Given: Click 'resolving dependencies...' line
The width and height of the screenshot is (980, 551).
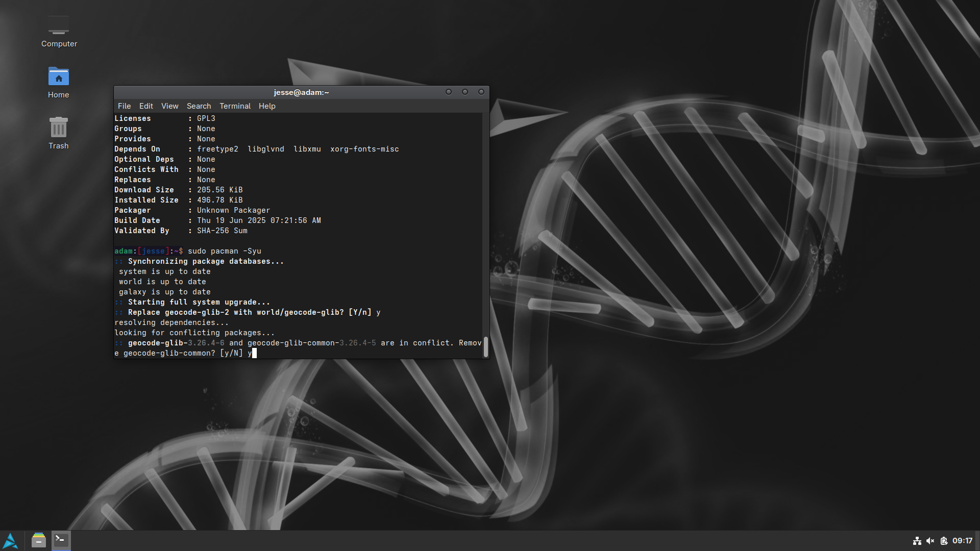Looking at the screenshot, I should click(171, 322).
